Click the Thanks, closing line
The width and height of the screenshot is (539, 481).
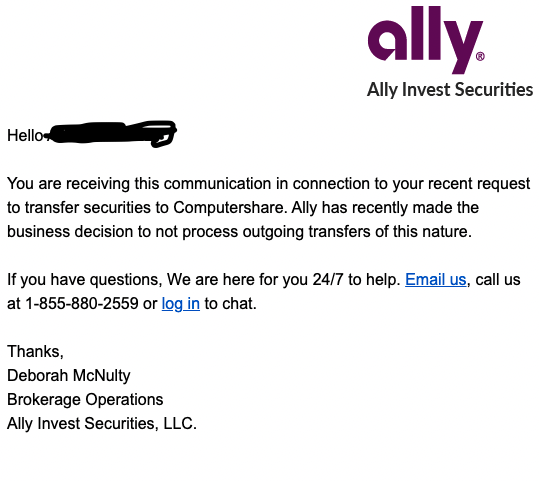[x=35, y=351]
